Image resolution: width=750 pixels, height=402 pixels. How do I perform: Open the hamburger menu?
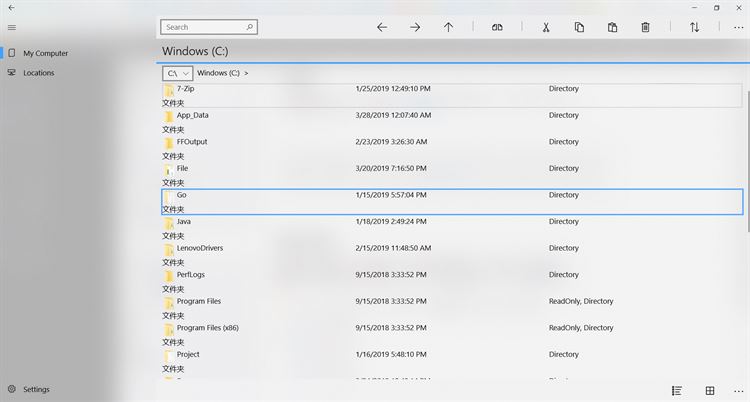pyautogui.click(x=12, y=28)
